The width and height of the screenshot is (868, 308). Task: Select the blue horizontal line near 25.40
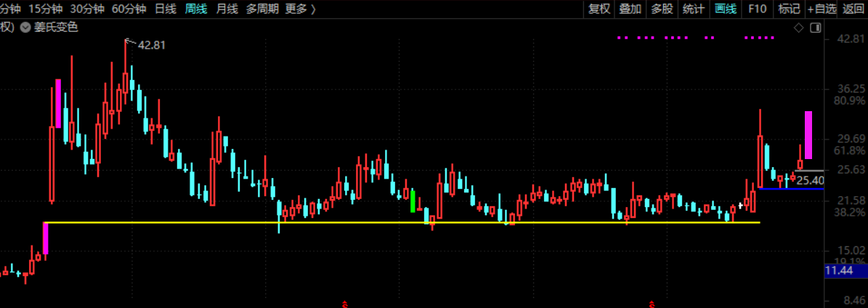tap(792, 189)
